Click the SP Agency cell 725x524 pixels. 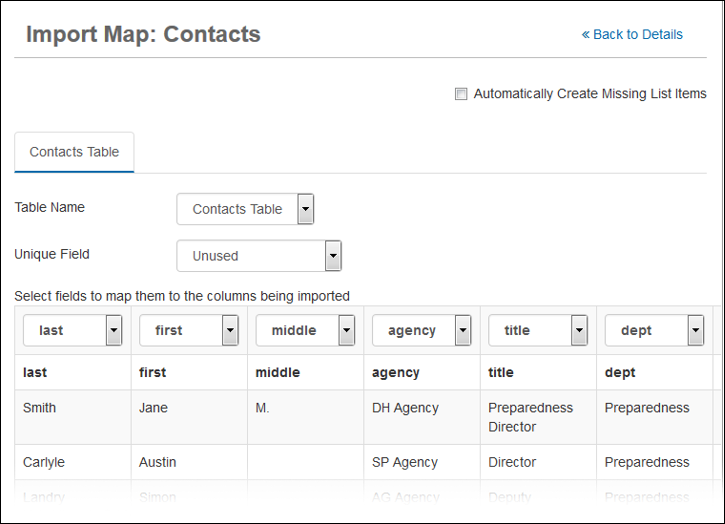404,462
